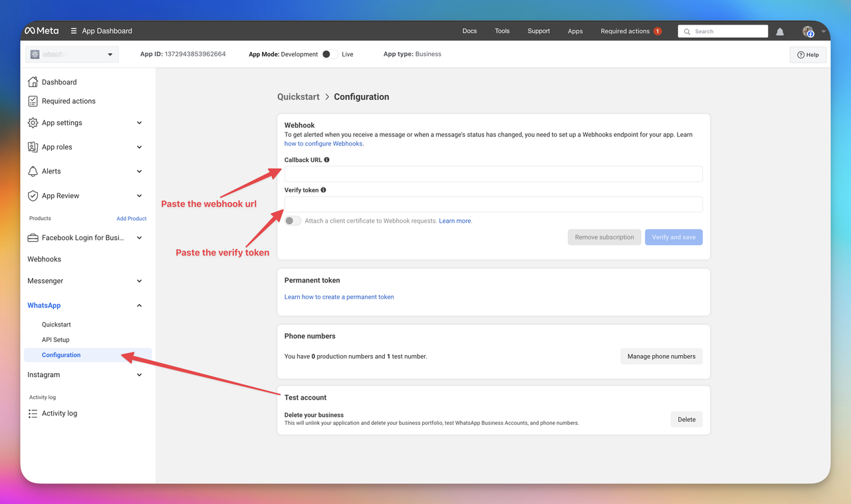Click the Dashboard home icon
This screenshot has height=504, width=851.
click(x=33, y=82)
